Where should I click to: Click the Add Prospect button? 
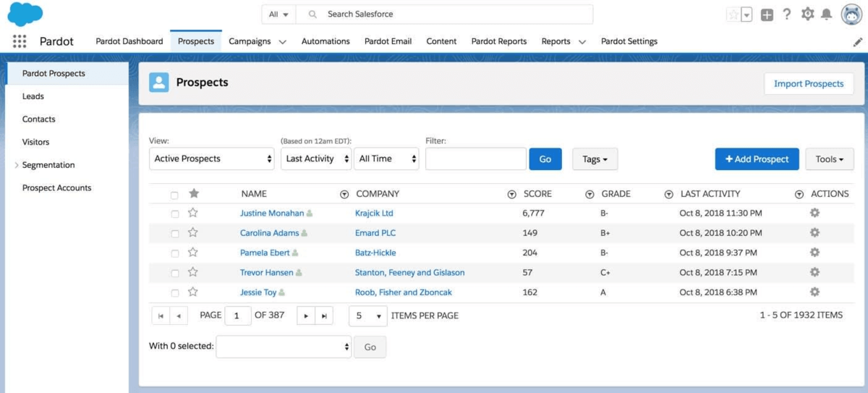[757, 159]
